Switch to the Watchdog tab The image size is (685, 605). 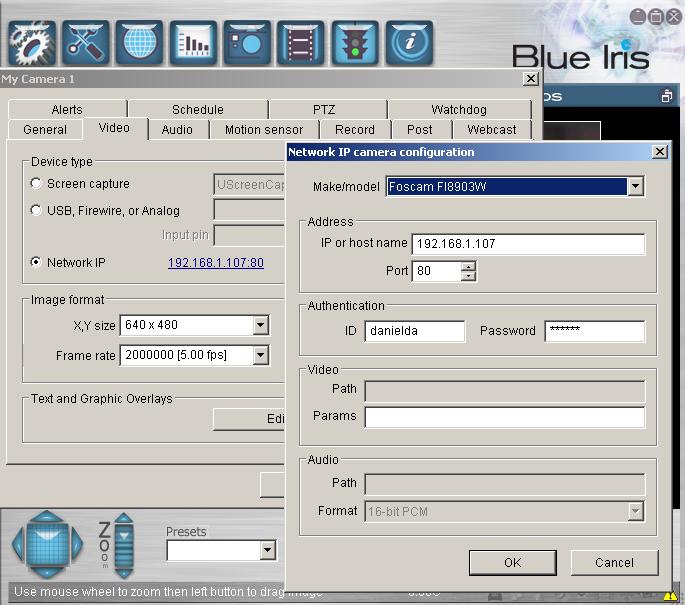pyautogui.click(x=459, y=109)
